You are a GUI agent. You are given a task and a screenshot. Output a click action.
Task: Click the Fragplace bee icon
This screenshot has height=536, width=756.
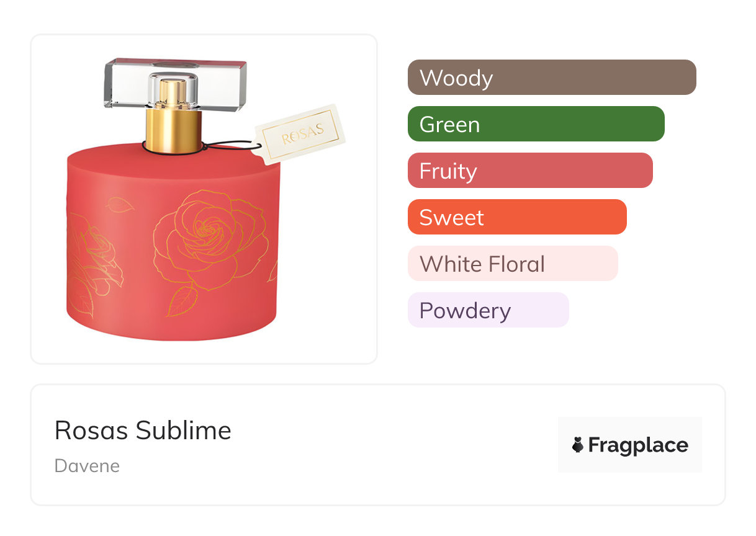click(578, 445)
